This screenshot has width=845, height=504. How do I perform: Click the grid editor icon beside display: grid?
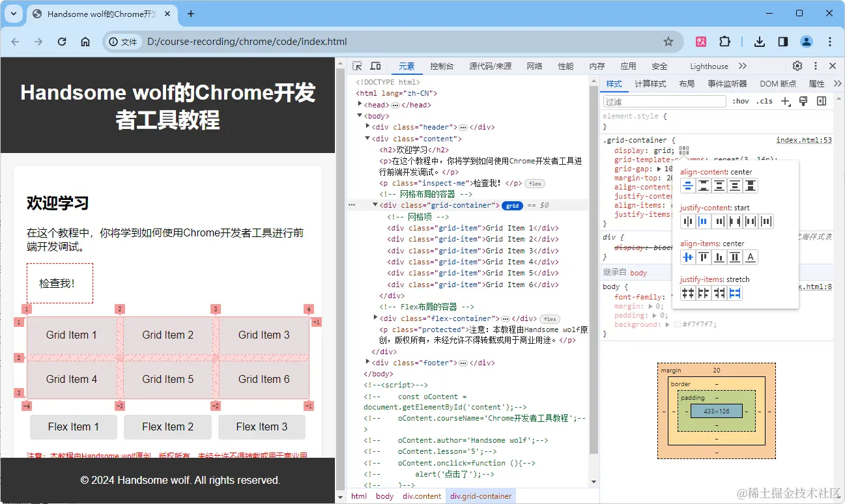point(683,150)
